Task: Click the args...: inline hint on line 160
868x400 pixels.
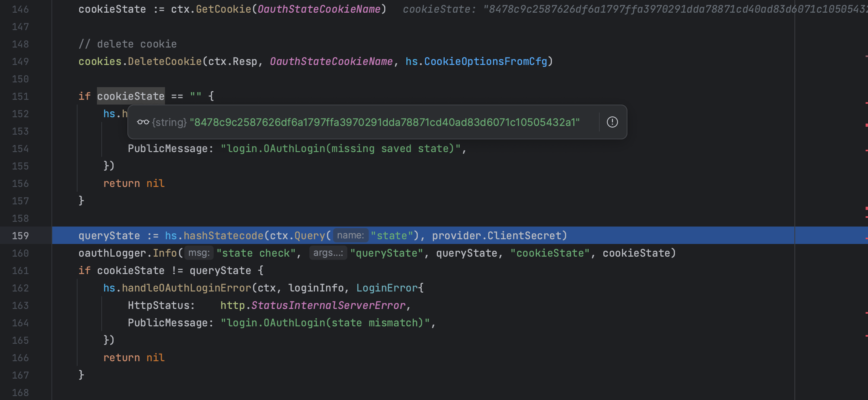Action: click(x=328, y=253)
